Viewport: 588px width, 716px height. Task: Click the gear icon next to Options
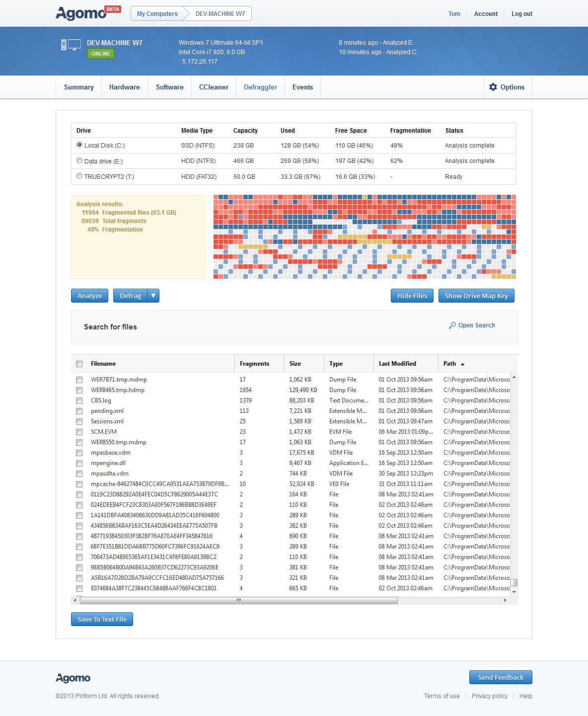coord(493,87)
